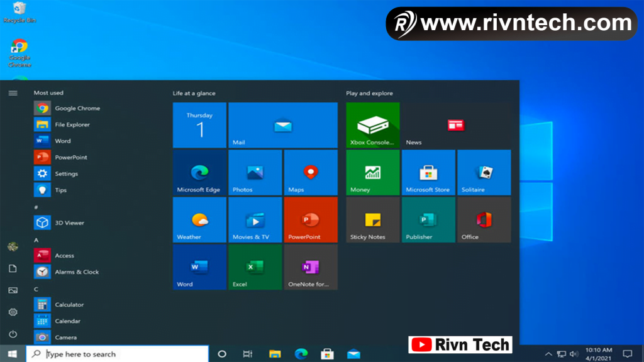Click the 'Most used' heading
The image size is (644, 362).
48,93
